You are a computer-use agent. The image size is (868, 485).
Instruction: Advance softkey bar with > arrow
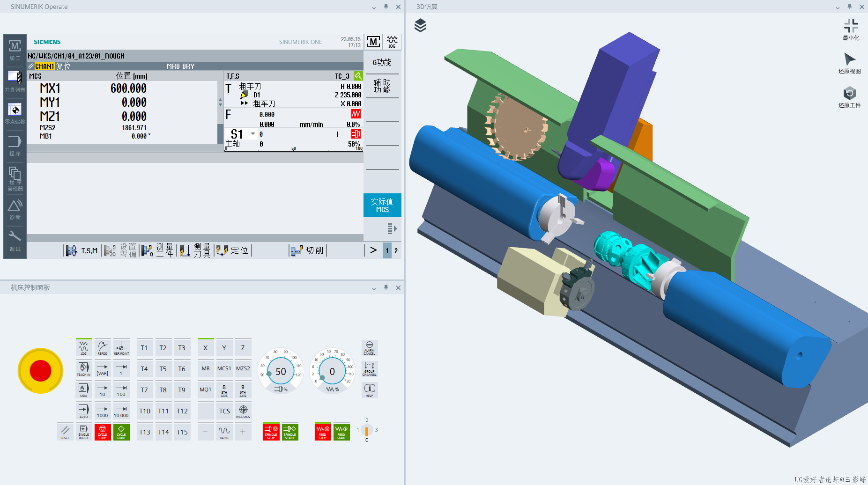click(x=373, y=250)
